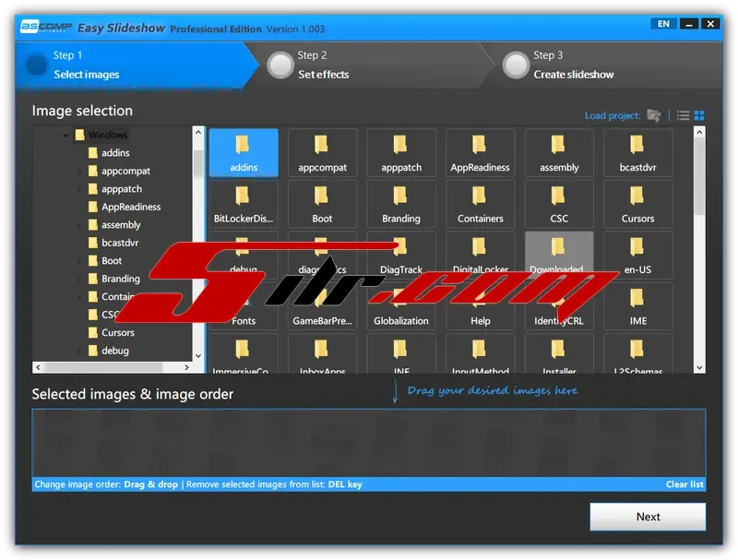Image resolution: width=738 pixels, height=560 pixels.
Task: Select the Help folder tile
Action: coord(480,307)
